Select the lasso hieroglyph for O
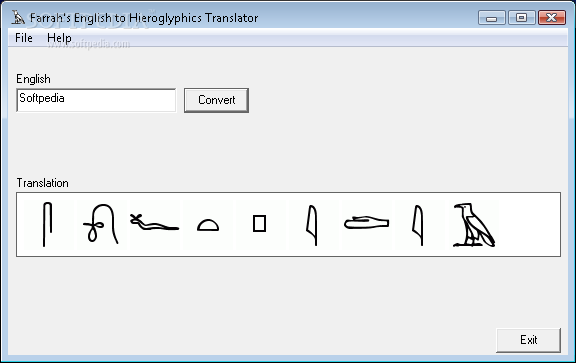 100,224
